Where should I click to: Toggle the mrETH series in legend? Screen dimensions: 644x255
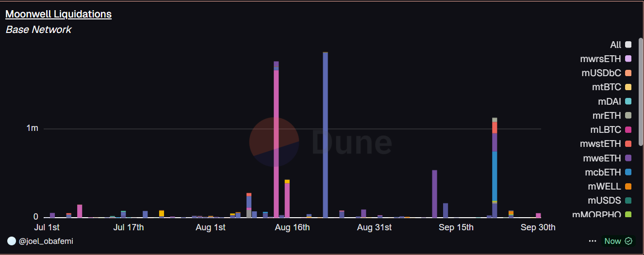click(612, 115)
